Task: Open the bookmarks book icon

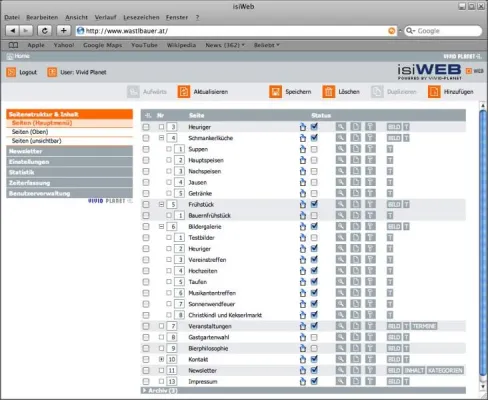Action: click(x=13, y=45)
